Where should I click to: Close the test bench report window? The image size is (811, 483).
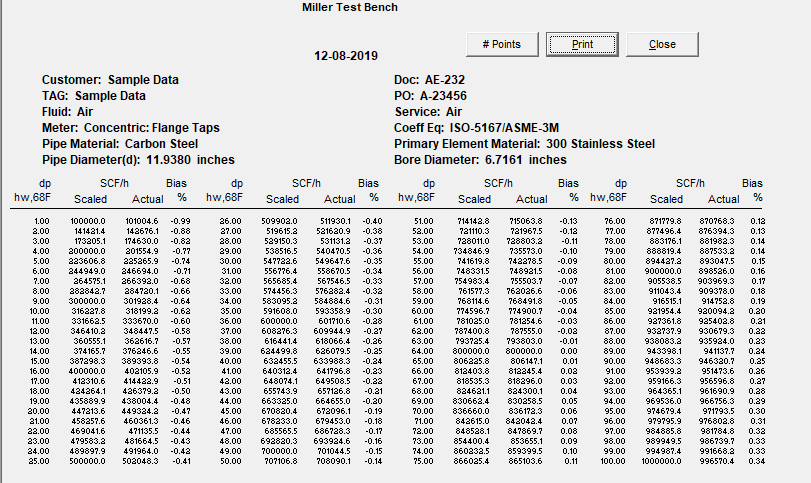(662, 44)
